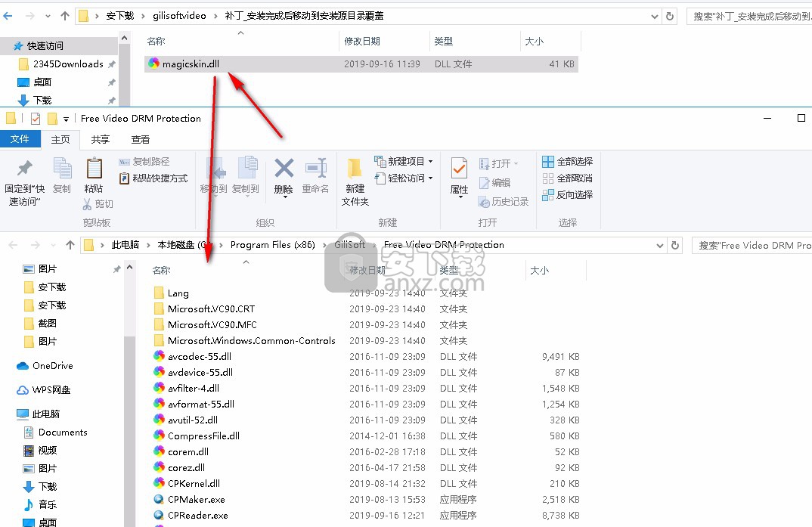
Task: Click the Delete (删除) X icon
Action: tap(284, 169)
